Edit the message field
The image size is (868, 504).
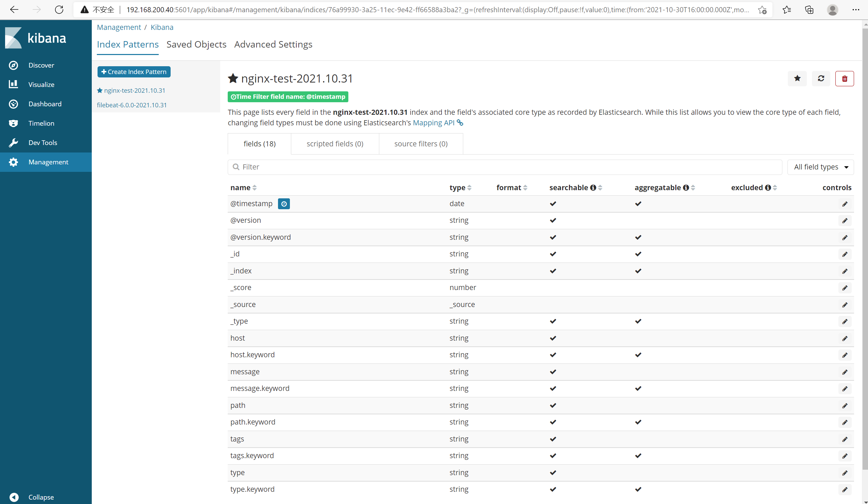pos(845,372)
